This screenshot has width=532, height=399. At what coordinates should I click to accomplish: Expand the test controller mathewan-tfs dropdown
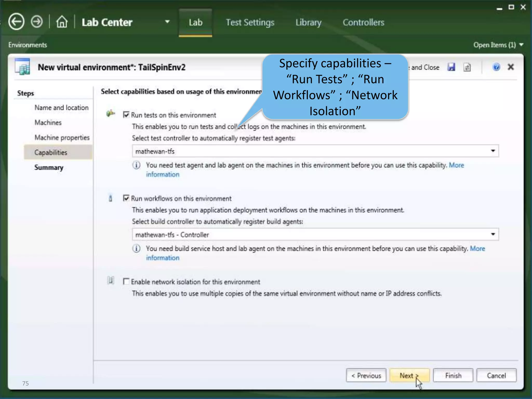click(493, 151)
